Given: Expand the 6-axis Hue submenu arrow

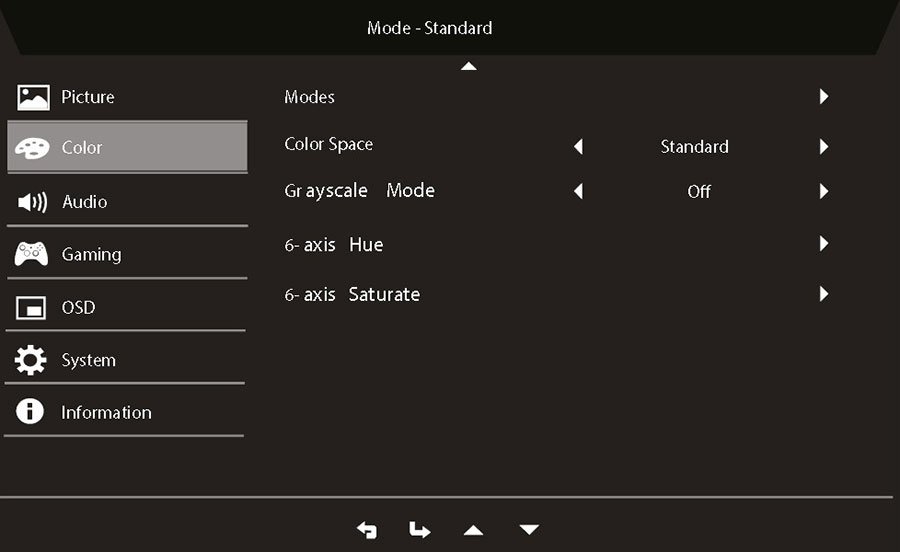Looking at the screenshot, I should click(824, 244).
